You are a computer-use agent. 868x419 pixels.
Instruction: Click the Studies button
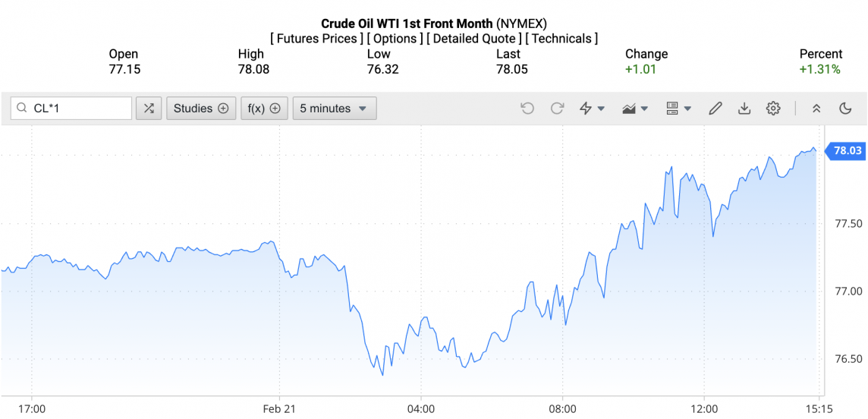pos(201,109)
